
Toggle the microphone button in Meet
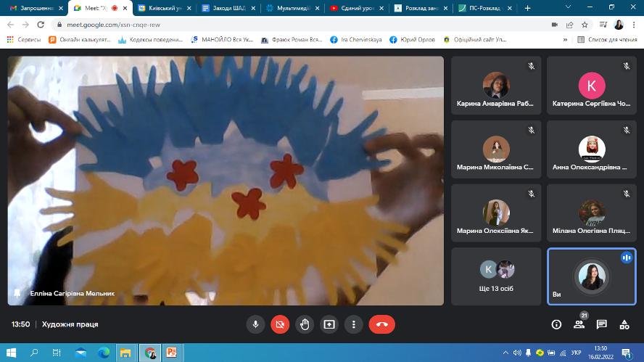tap(255, 324)
